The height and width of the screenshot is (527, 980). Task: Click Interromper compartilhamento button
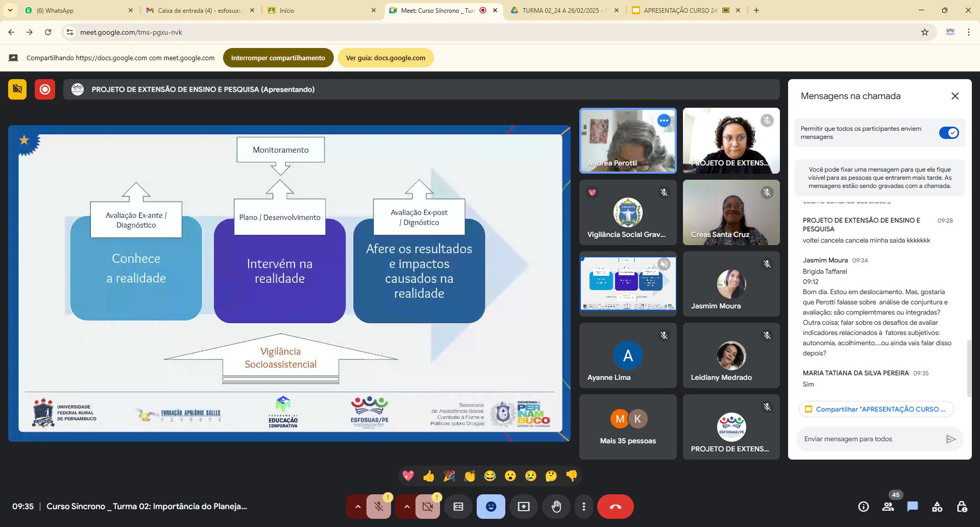click(278, 58)
